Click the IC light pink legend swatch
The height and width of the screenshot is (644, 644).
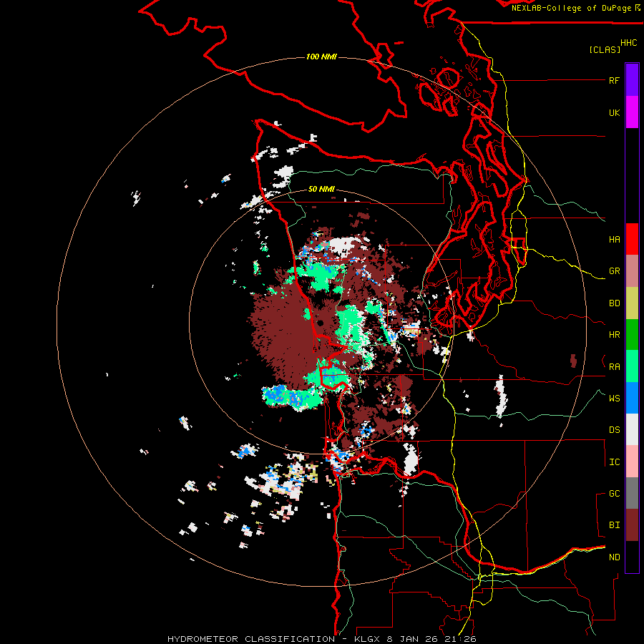[x=632, y=462]
